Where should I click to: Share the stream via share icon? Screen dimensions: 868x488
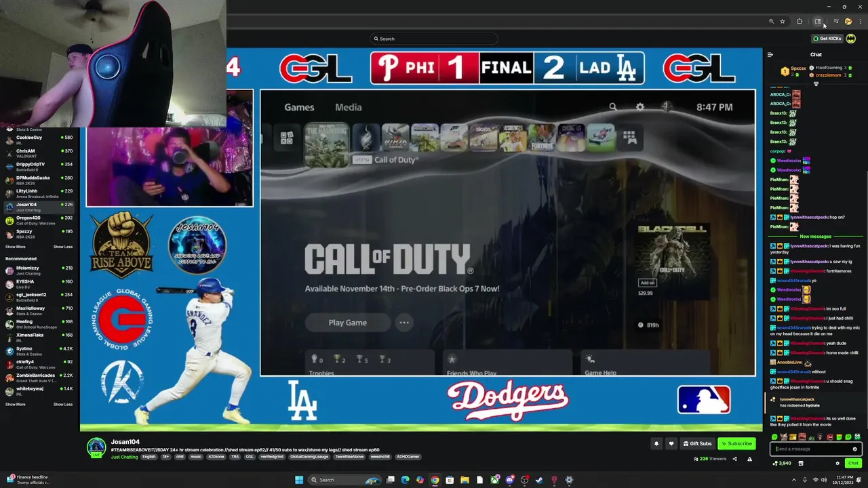[x=734, y=459]
